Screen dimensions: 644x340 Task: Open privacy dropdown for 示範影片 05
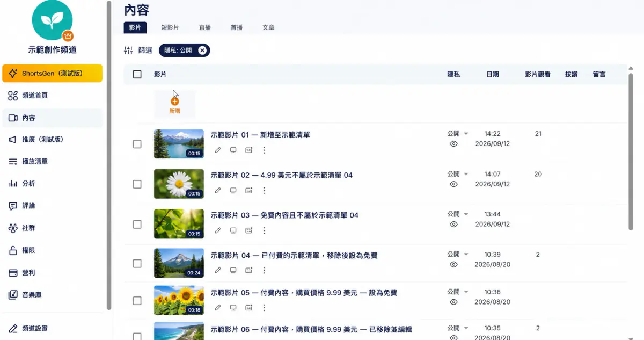458,292
